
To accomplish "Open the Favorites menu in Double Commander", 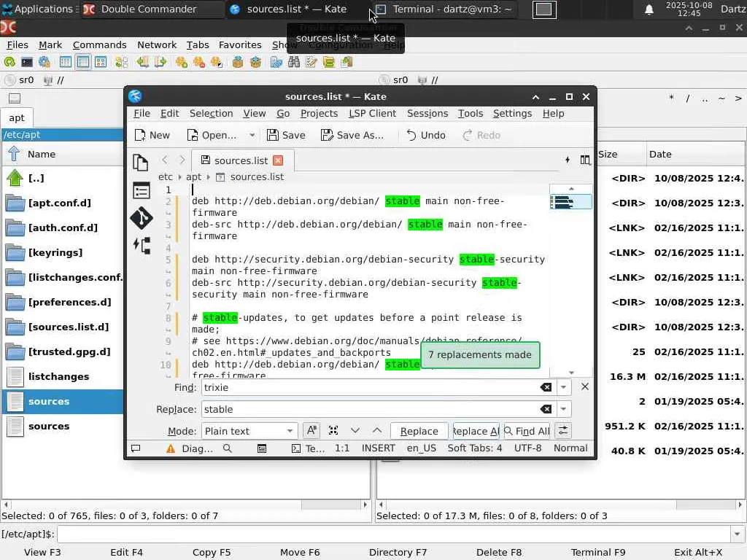I will (240, 44).
